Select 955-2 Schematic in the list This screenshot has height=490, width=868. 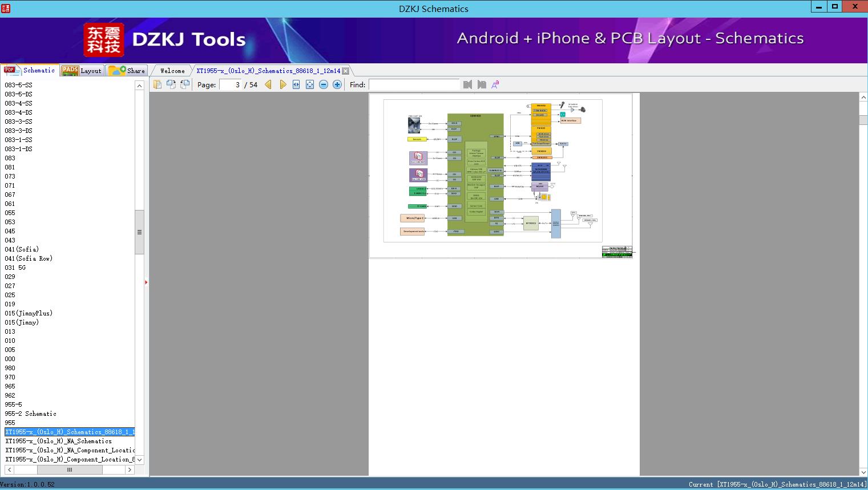(31, 414)
